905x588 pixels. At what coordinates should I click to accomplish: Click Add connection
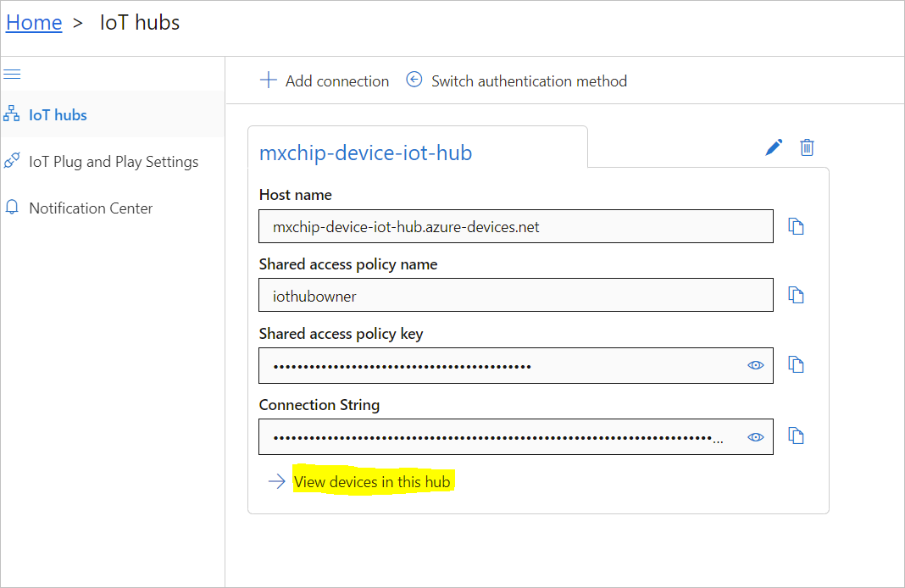coord(325,80)
